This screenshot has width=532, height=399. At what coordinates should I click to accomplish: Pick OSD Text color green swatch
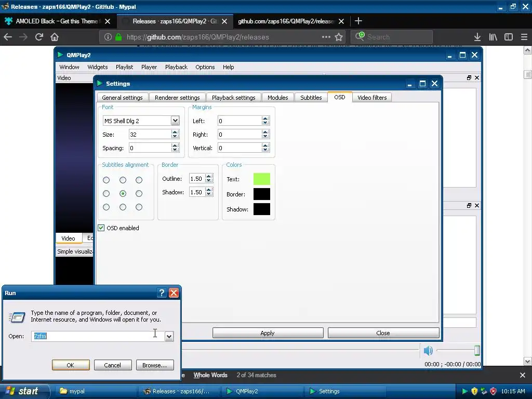click(262, 179)
